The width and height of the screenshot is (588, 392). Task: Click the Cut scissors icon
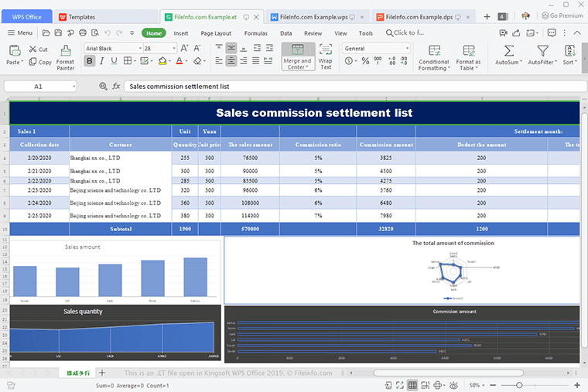coord(33,49)
